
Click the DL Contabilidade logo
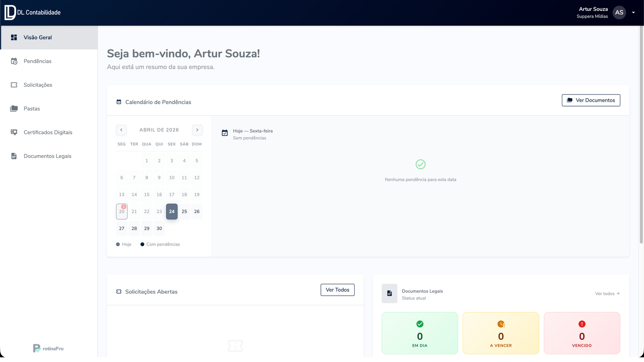(x=32, y=12)
